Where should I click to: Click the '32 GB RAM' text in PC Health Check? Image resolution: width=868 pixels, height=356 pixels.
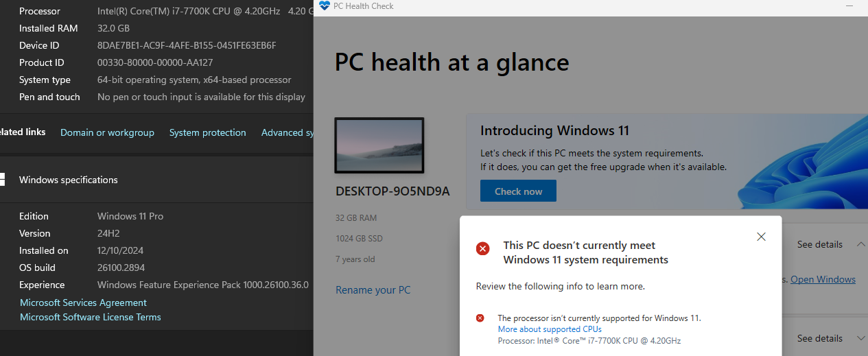[356, 218]
